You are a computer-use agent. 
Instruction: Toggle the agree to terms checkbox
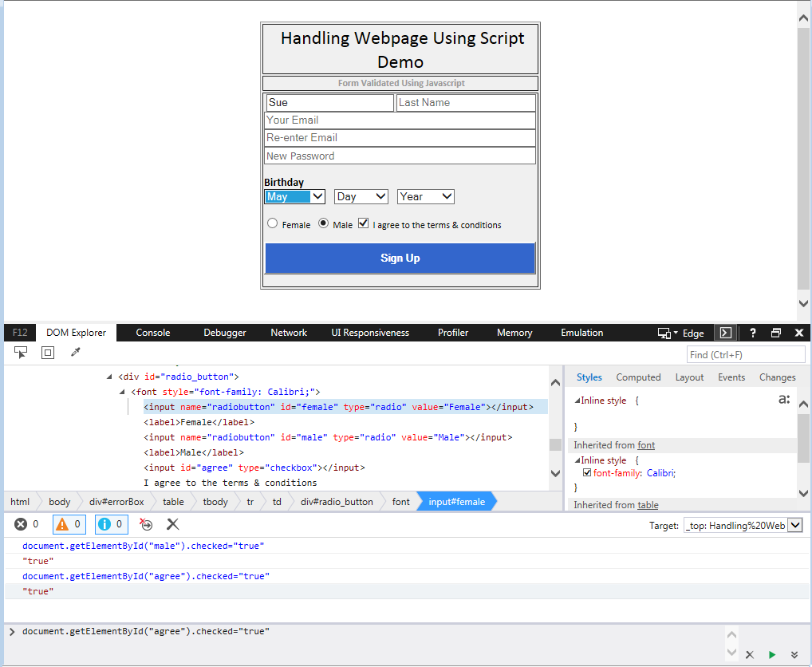(364, 223)
